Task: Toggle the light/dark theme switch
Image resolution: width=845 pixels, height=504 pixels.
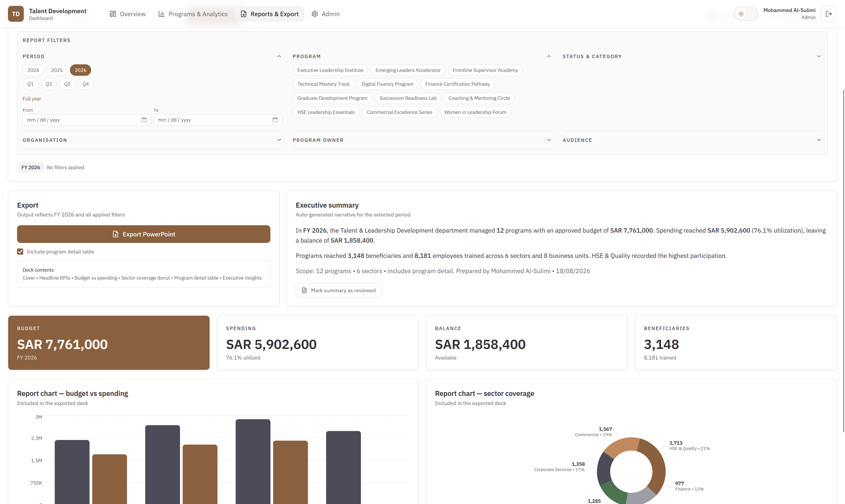Action: coord(746,14)
